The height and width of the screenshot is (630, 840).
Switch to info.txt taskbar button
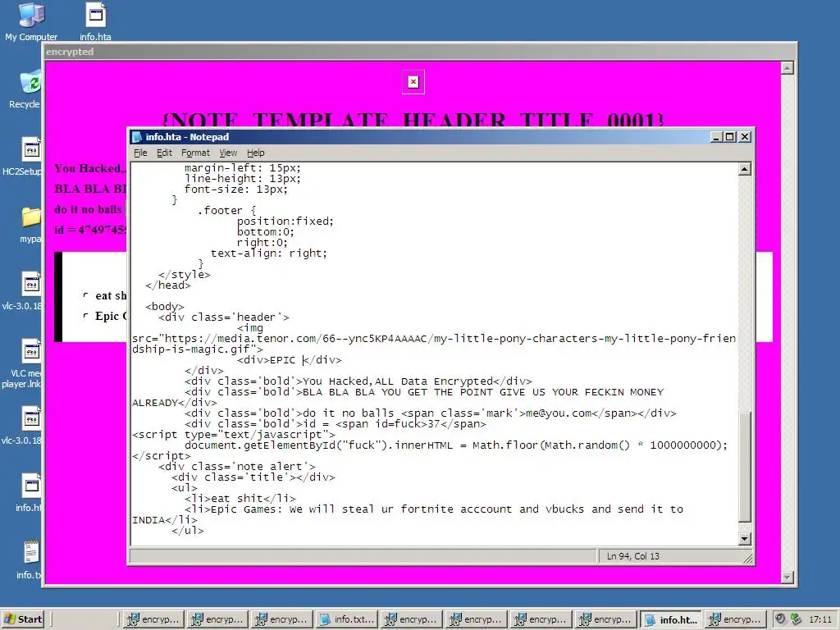point(347,619)
